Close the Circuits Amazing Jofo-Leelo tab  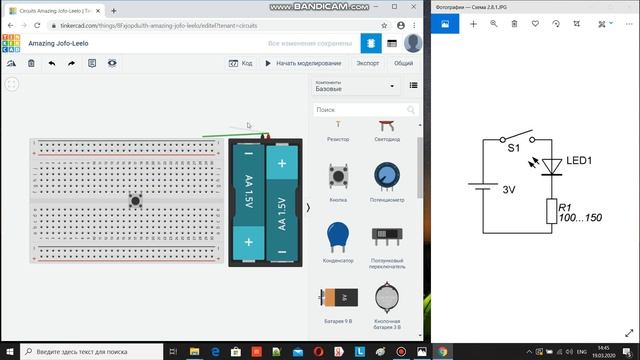click(x=98, y=11)
